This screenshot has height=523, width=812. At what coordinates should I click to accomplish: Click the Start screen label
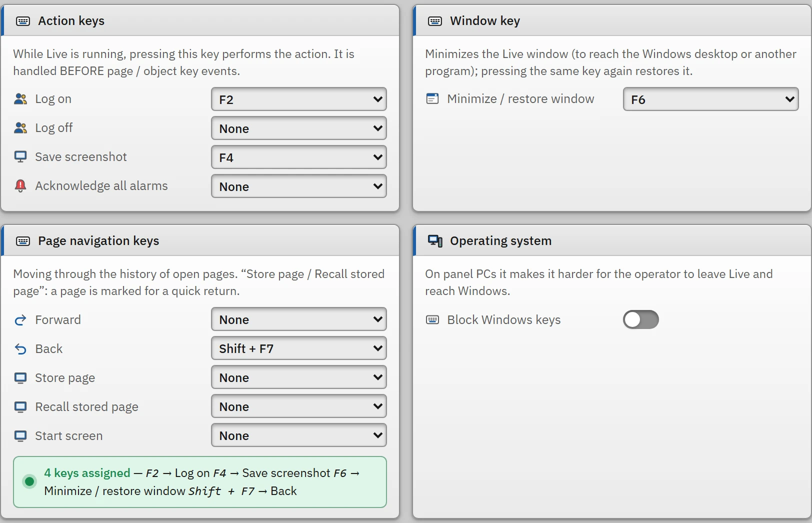coord(69,436)
